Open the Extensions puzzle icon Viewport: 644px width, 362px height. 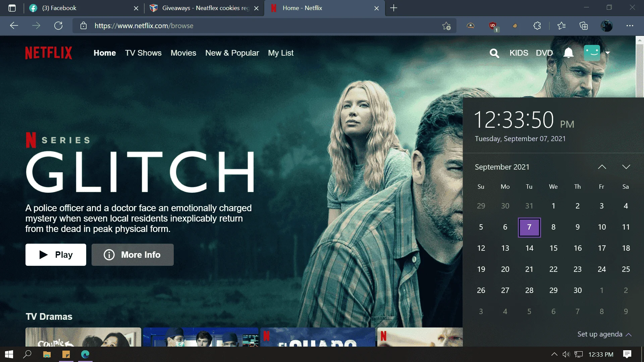[x=537, y=26]
